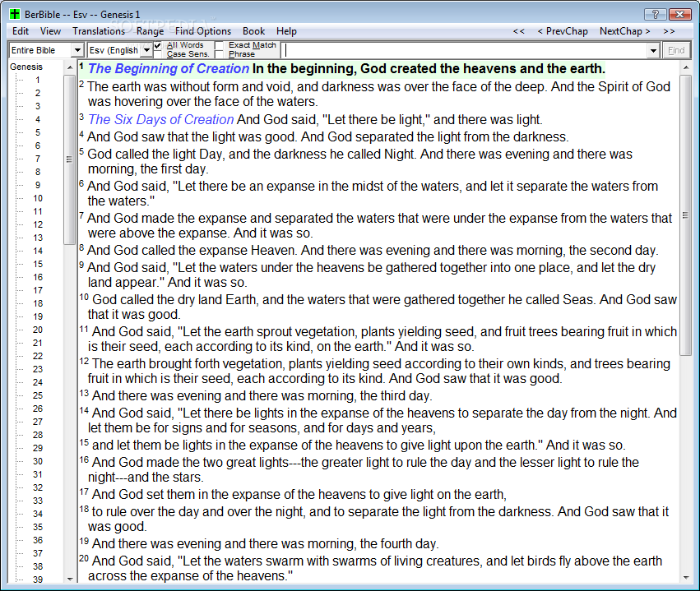Select chapter 33 in Genesis tree
This screenshot has height=591, width=700.
[38, 501]
